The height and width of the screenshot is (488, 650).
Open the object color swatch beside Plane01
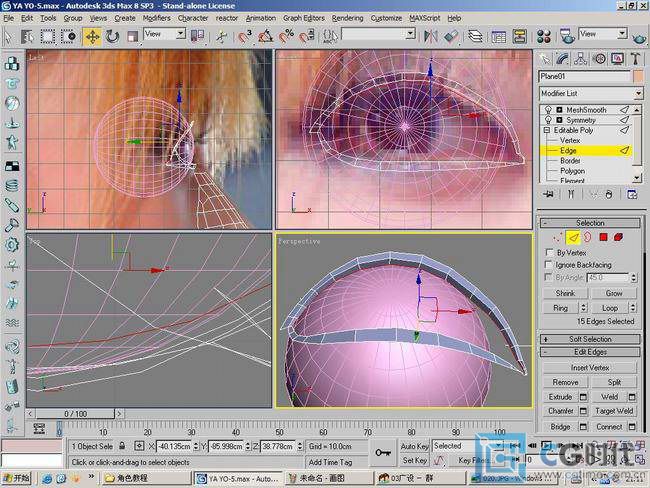pos(638,76)
